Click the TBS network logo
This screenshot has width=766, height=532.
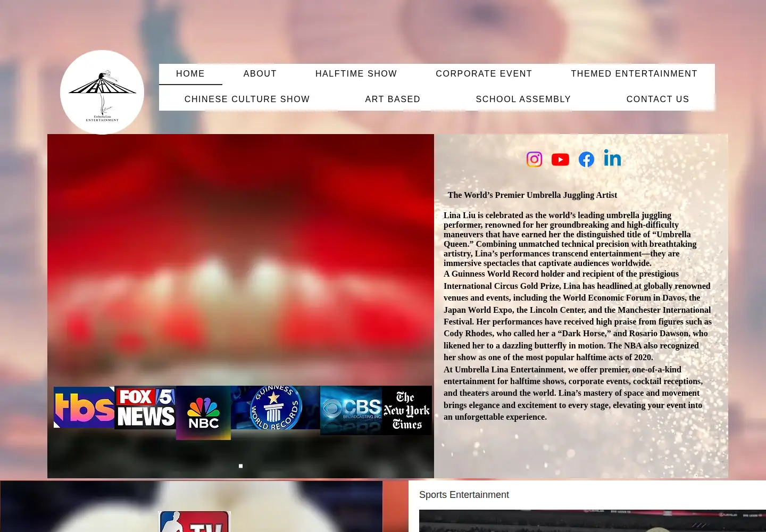pyautogui.click(x=84, y=407)
